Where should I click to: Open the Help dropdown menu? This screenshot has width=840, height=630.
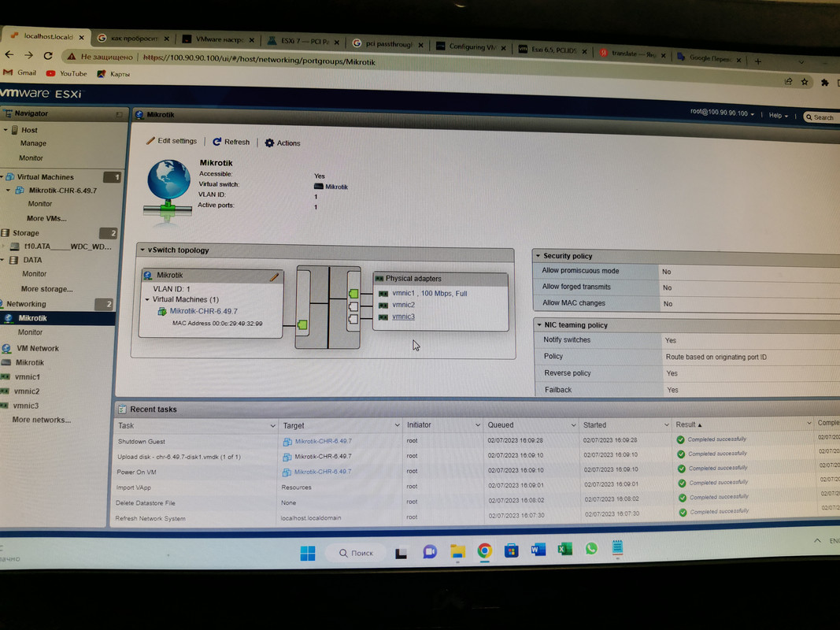(779, 115)
